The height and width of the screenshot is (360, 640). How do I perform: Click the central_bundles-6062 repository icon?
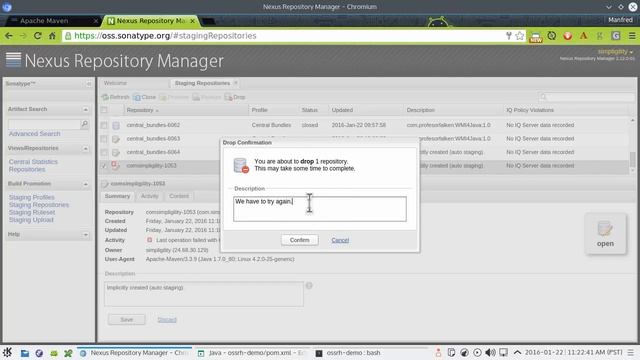point(116,125)
